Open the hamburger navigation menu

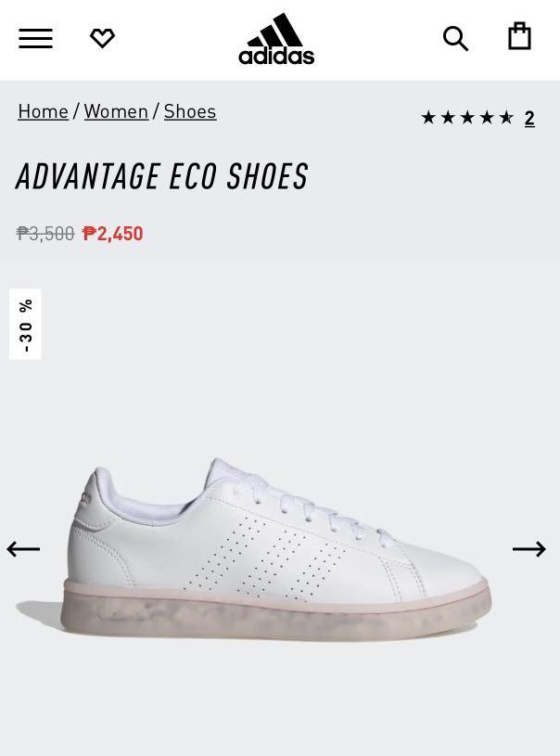pos(35,39)
